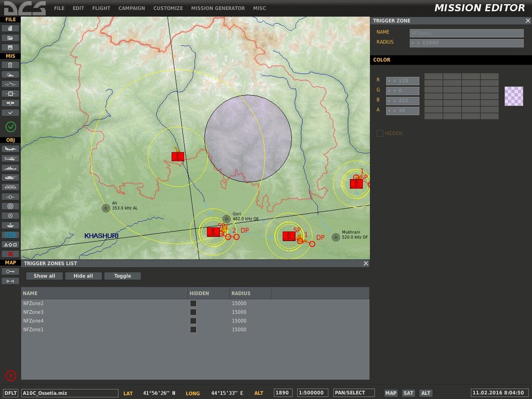This screenshot has height=399, width=532.
Task: Switch the map to SAT view
Action: (408, 393)
